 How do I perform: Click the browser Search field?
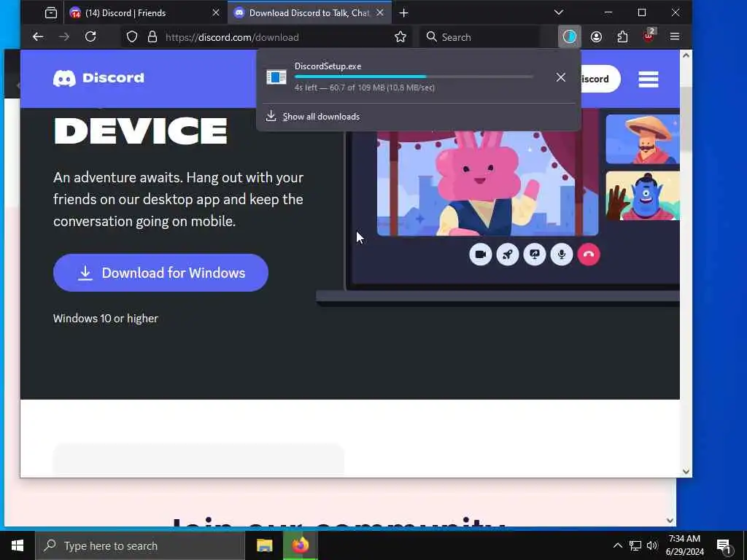pyautogui.click(x=481, y=37)
